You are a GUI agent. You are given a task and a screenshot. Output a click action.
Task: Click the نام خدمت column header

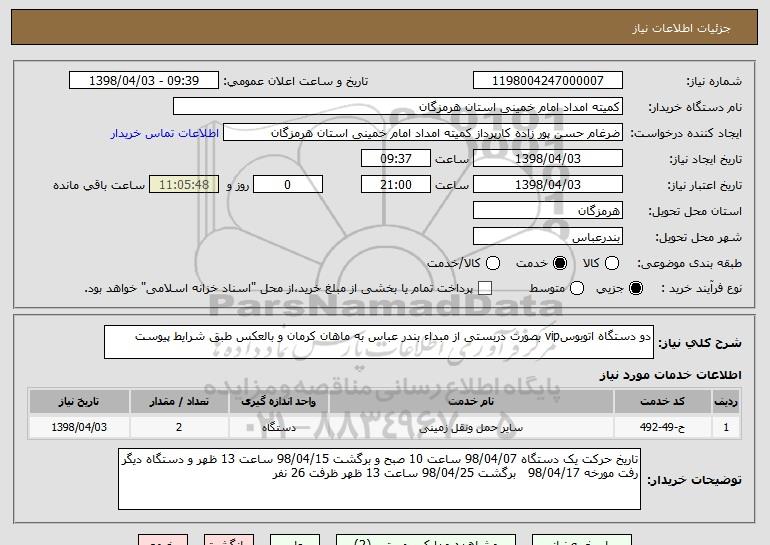(471, 402)
